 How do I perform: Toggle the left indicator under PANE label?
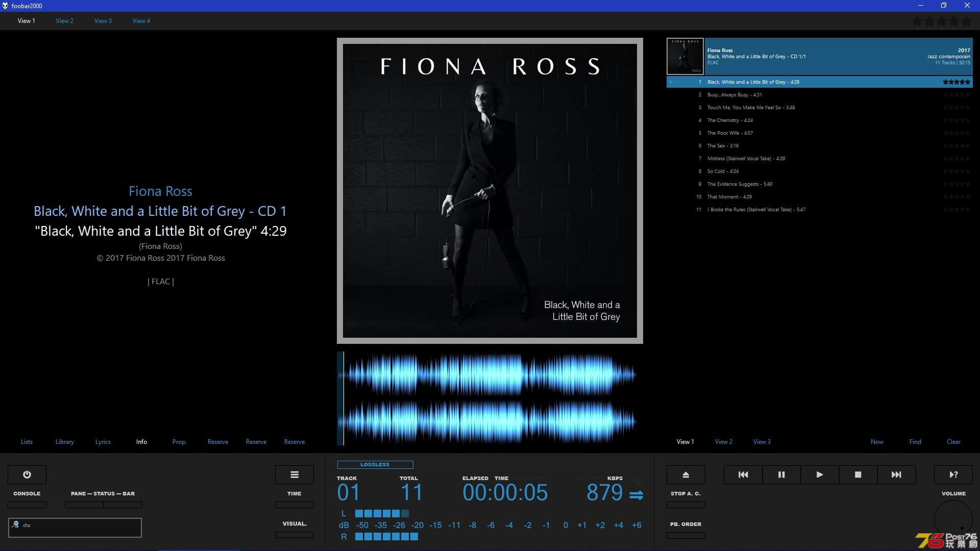coord(84,505)
